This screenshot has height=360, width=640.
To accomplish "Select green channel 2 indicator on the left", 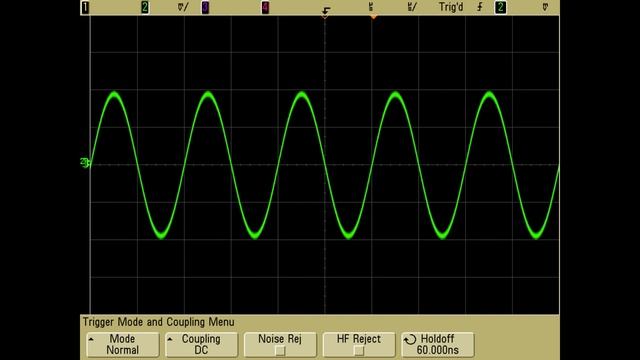I will pos(145,7).
